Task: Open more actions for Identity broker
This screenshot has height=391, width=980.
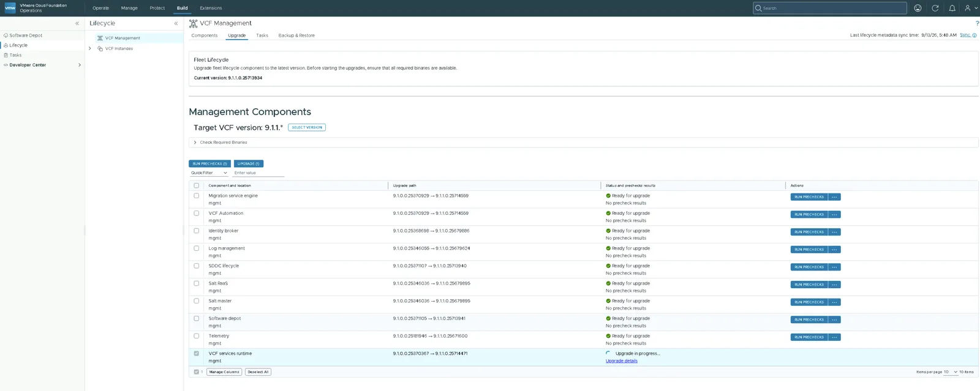Action: [x=834, y=232]
